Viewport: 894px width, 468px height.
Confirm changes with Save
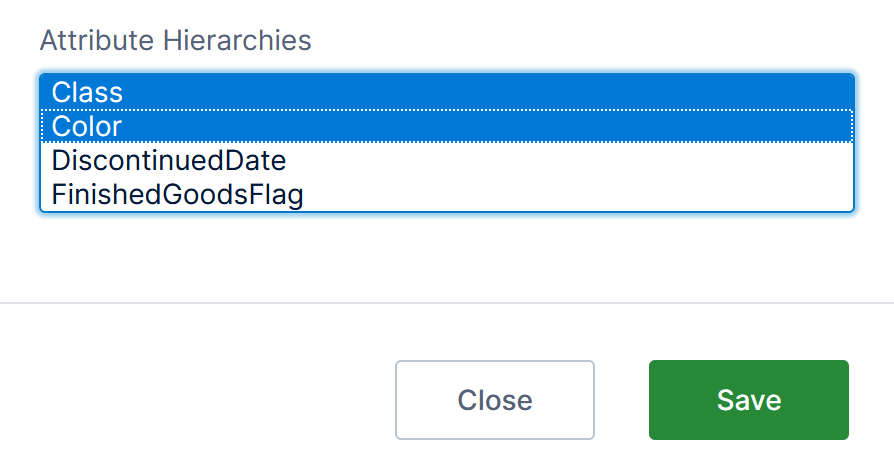[748, 400]
